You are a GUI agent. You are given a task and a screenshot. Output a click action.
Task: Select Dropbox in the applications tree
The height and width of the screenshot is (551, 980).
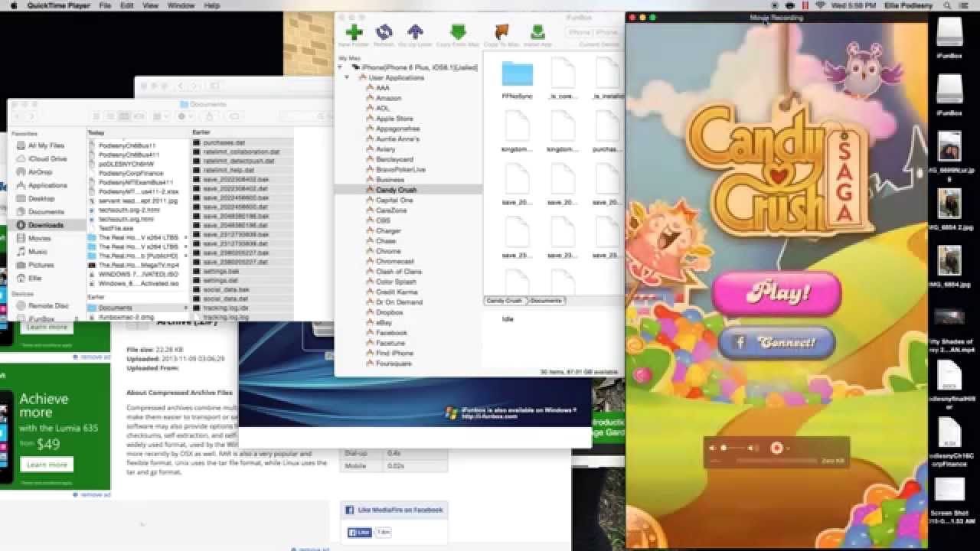point(389,312)
